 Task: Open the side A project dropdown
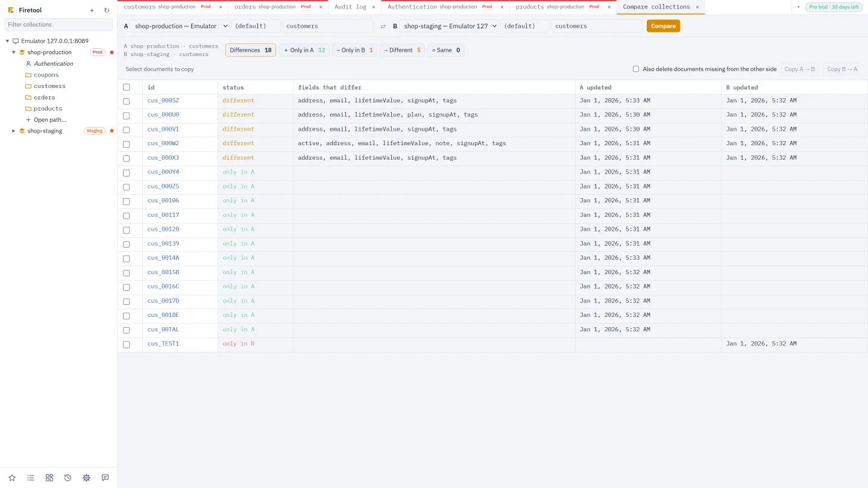[x=180, y=27]
